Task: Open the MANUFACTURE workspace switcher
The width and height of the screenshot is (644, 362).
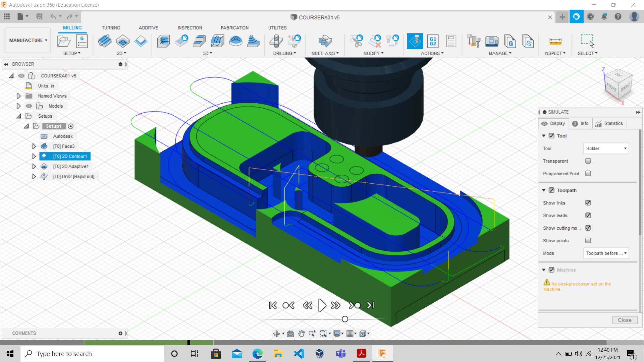Action: pos(28,40)
